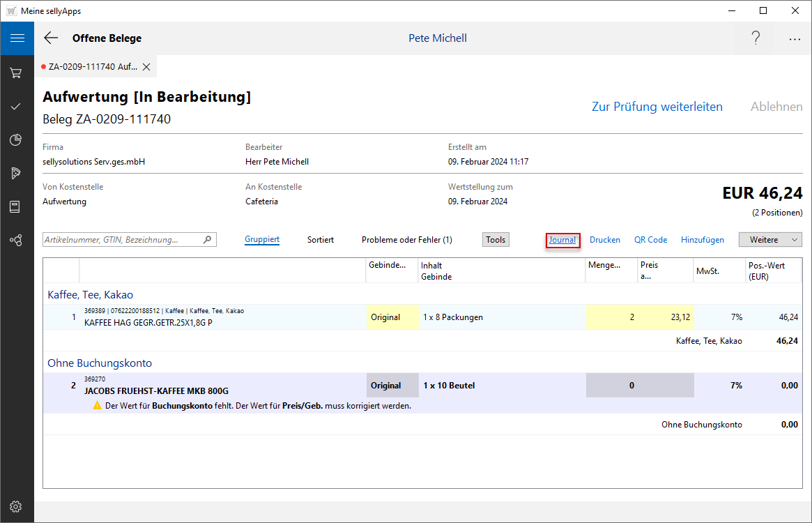This screenshot has width=812, height=523.
Task: Open the share nodes sidebar icon
Action: 16,240
